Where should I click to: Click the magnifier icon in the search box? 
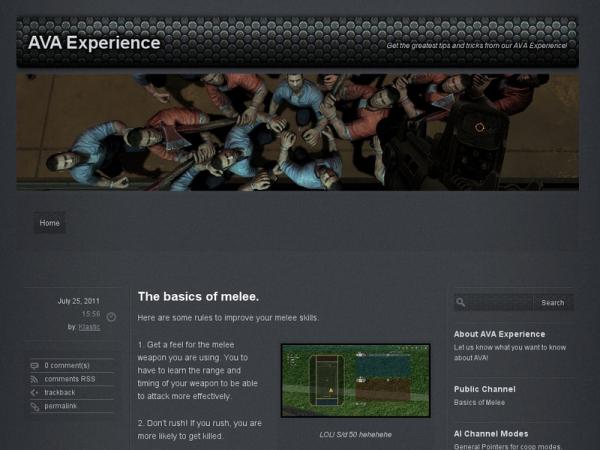(461, 302)
